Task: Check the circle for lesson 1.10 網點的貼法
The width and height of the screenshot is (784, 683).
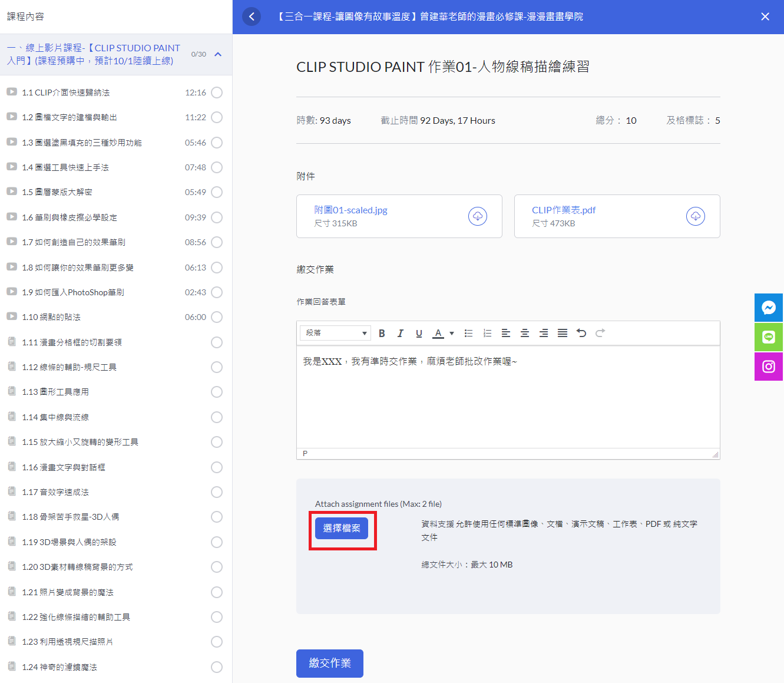Action: 217,317
